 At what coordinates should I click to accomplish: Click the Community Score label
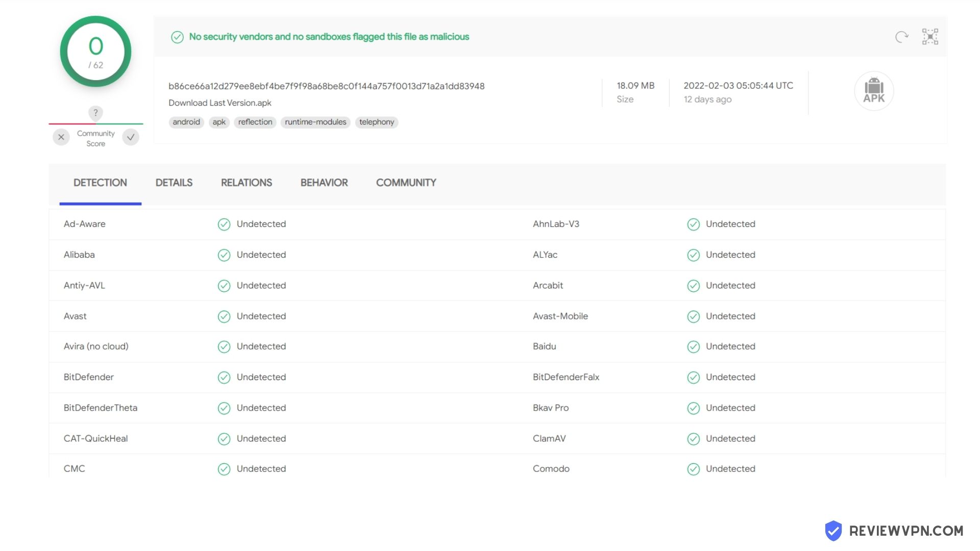tap(96, 138)
